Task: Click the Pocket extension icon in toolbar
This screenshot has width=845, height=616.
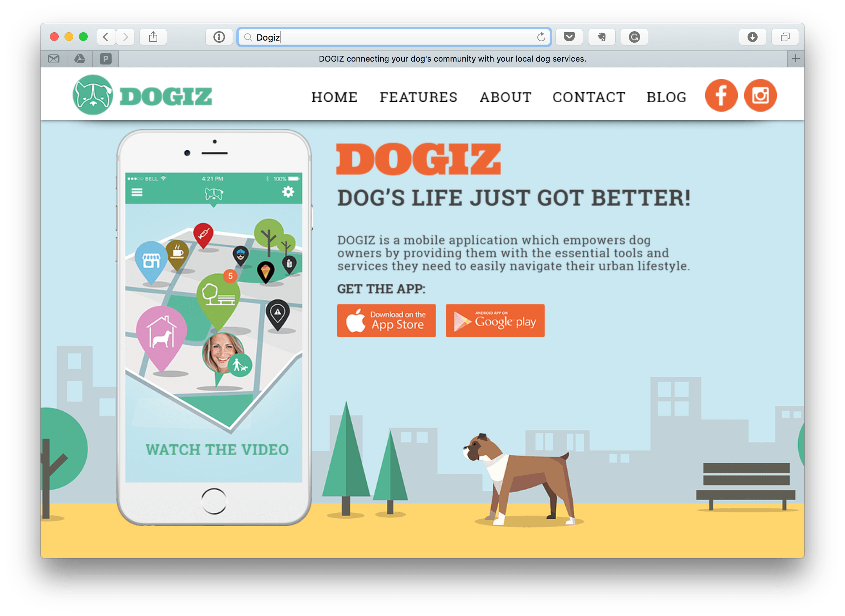Action: pyautogui.click(x=569, y=37)
